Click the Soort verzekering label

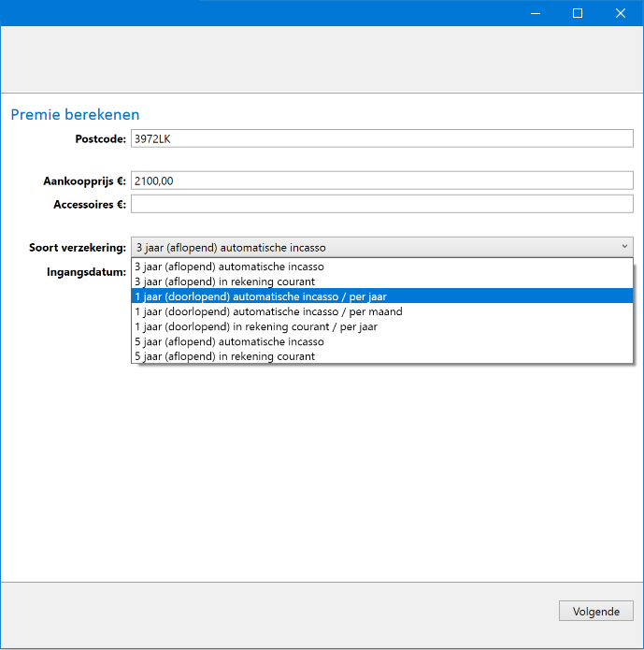pos(78,248)
